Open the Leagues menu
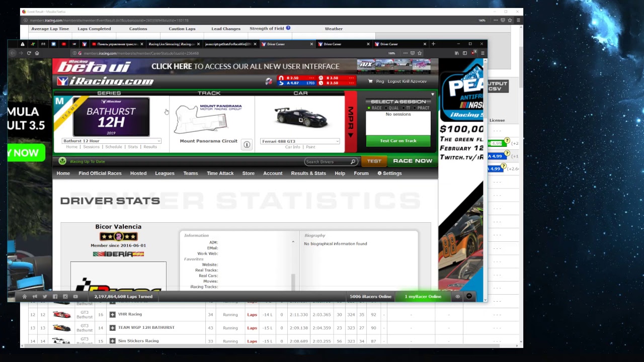This screenshot has width=644, height=362. pyautogui.click(x=165, y=173)
